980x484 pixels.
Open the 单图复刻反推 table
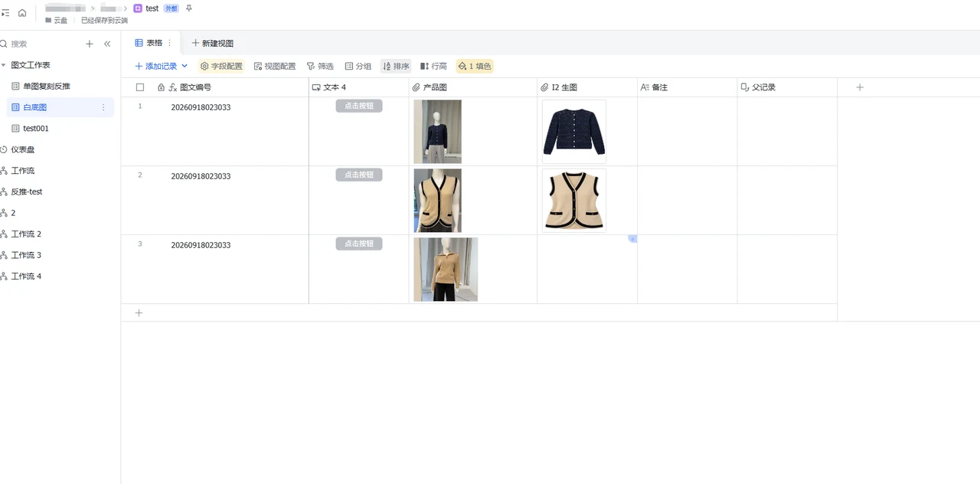click(x=47, y=87)
